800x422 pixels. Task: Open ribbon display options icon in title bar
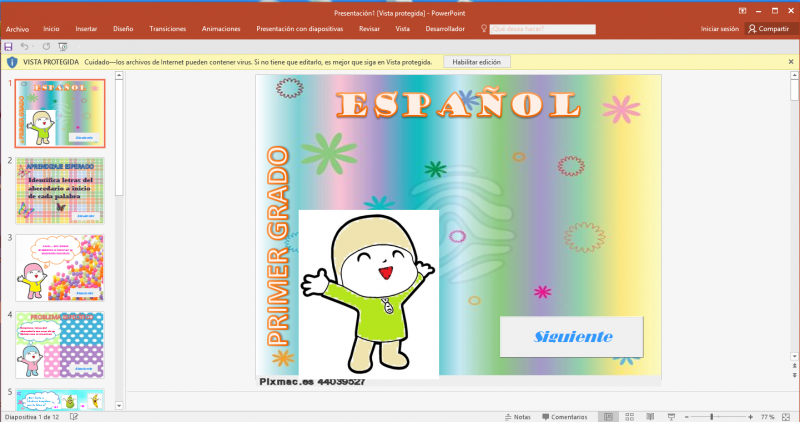pos(742,11)
